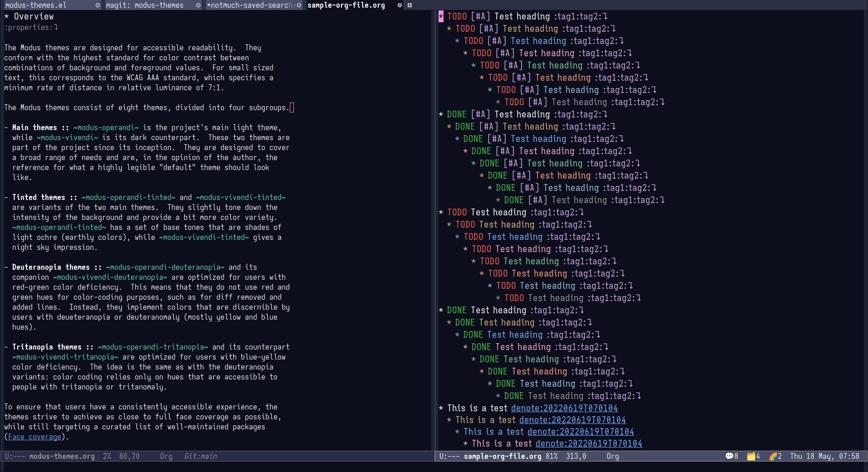Add a new tab with plus button
The height and width of the screenshot is (472, 868).
pyautogui.click(x=410, y=5)
